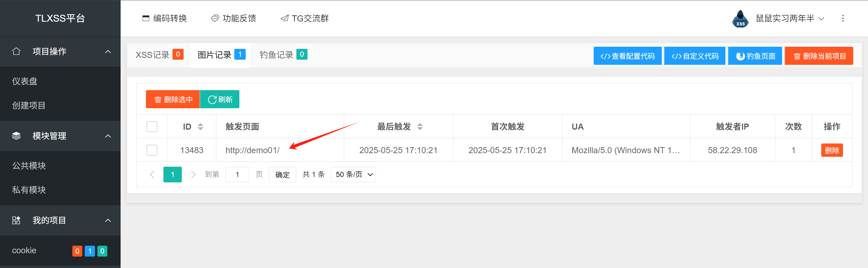Sort the ID column using its sort arrows
This screenshot has height=268, width=868.
pos(200,127)
